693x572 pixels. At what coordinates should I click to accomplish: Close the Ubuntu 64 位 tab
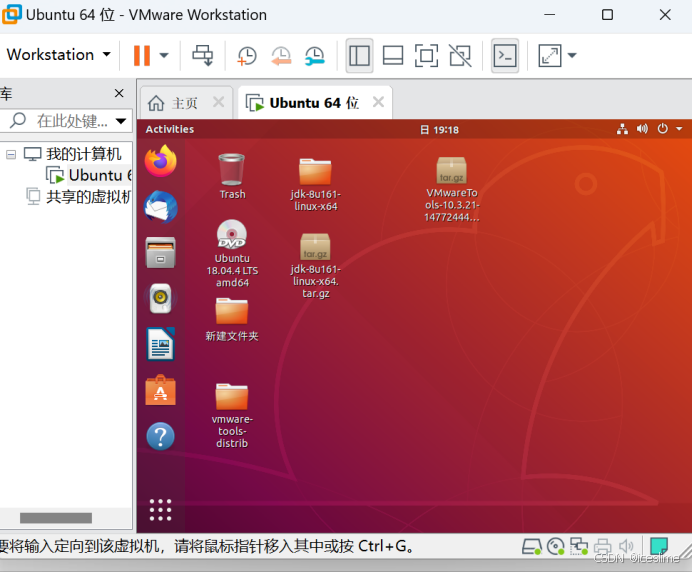click(x=378, y=102)
